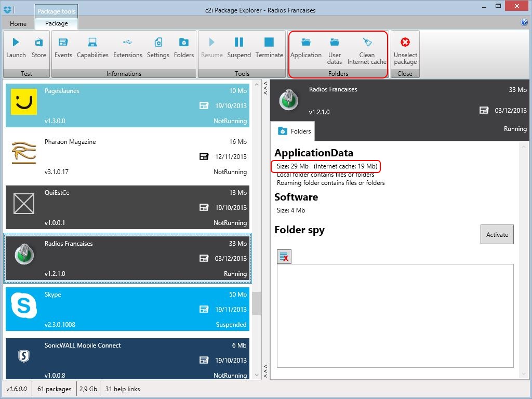Click the PagesJaunes smiley logo
This screenshot has width=532, height=399.
point(24,102)
